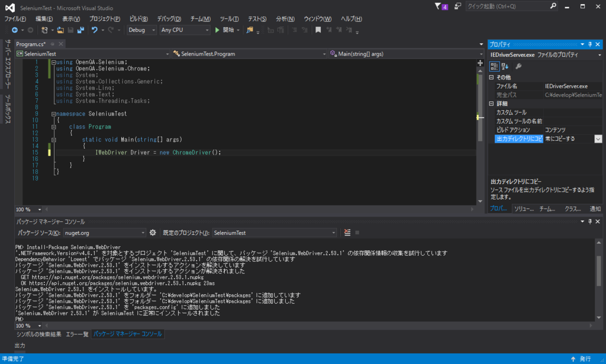Click the Send Feedback icon
Screen dimensions: 606x364
coord(457,6)
